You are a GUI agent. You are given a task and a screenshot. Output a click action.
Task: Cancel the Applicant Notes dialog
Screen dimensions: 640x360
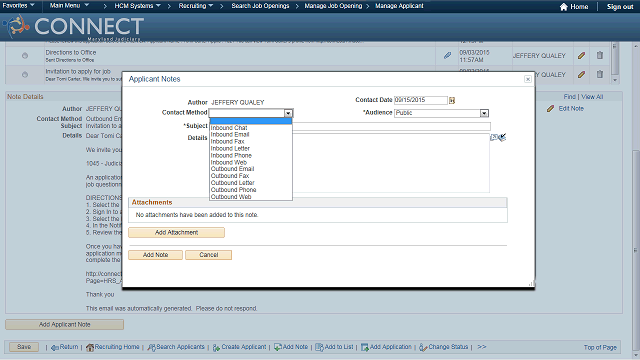tap(209, 255)
